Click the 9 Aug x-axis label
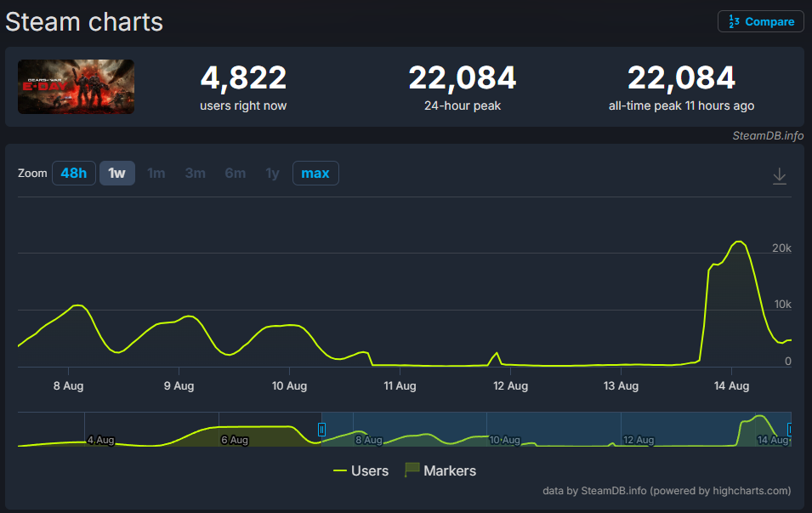 pyautogui.click(x=179, y=386)
